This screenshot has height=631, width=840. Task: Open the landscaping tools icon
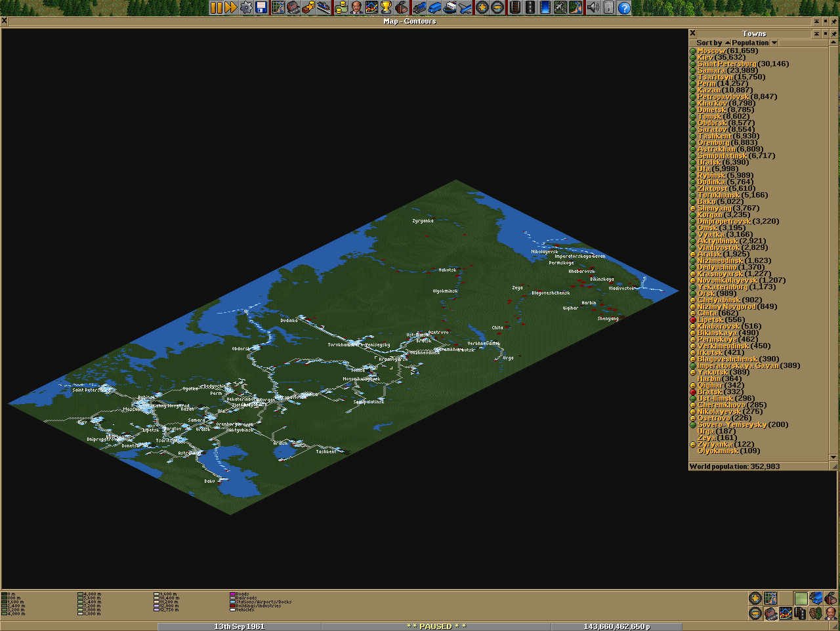coord(576,7)
